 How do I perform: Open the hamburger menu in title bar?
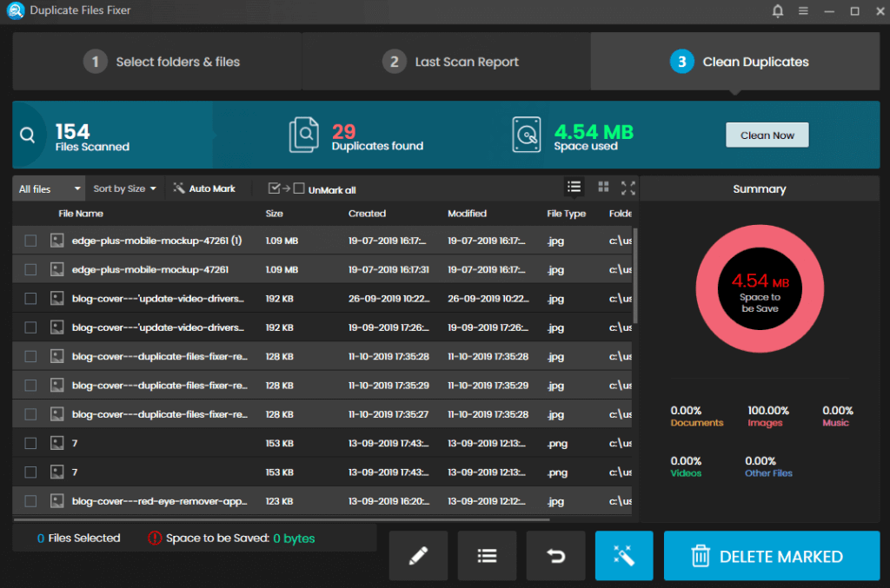click(803, 10)
